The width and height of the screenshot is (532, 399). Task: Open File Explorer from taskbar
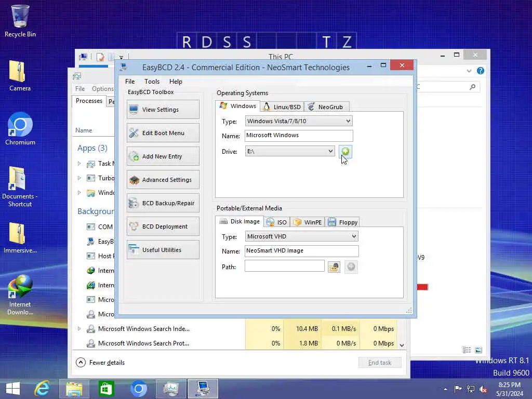[x=74, y=389]
